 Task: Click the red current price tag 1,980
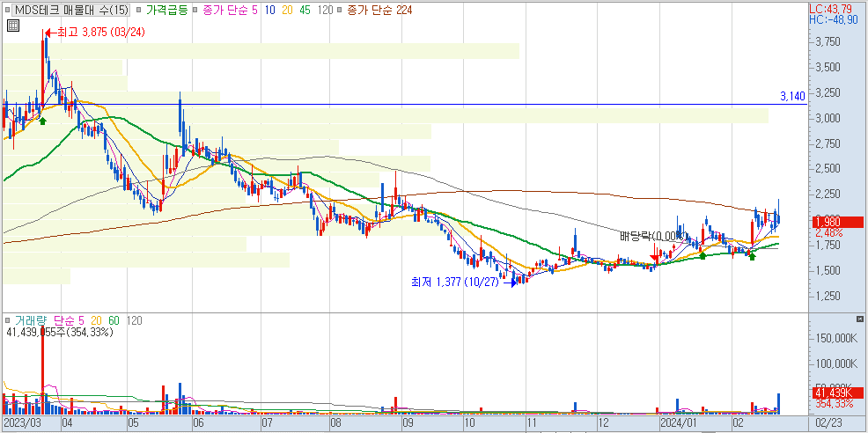pos(837,222)
